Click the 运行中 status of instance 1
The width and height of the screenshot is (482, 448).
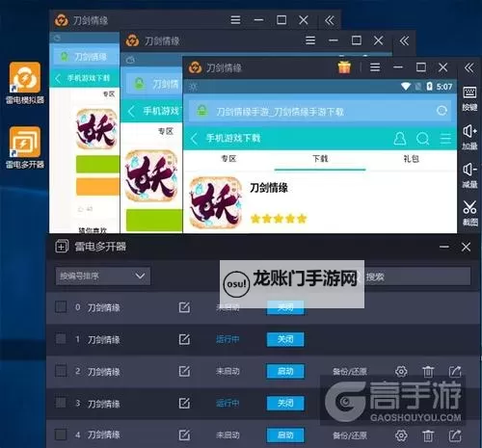(228, 339)
